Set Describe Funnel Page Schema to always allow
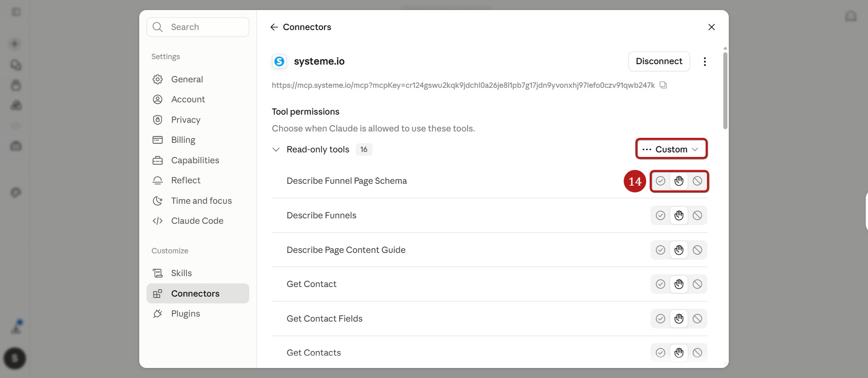Image resolution: width=868 pixels, height=378 pixels. point(661,181)
